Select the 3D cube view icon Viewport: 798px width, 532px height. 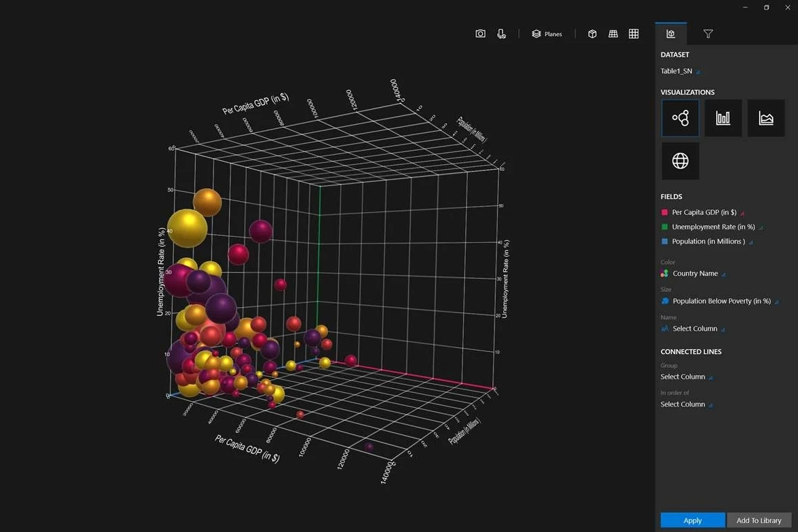592,33
